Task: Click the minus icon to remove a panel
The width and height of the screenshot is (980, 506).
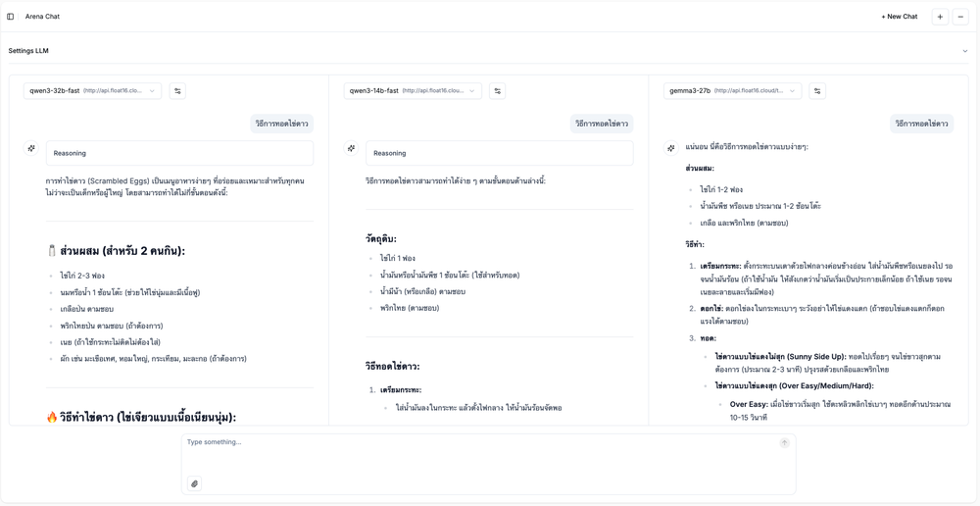Action: tap(961, 17)
